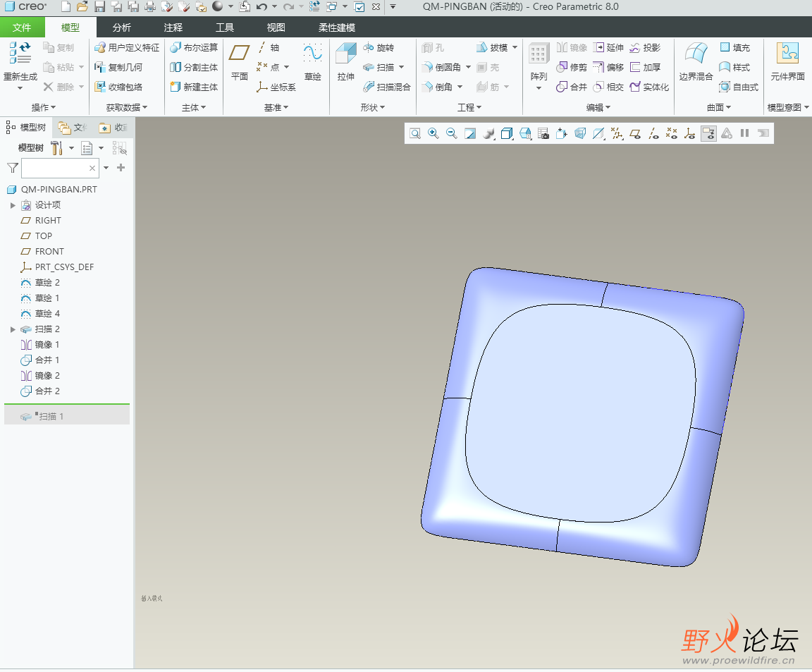
Task: Select the Intersect (相交) tool
Action: pyautogui.click(x=608, y=87)
